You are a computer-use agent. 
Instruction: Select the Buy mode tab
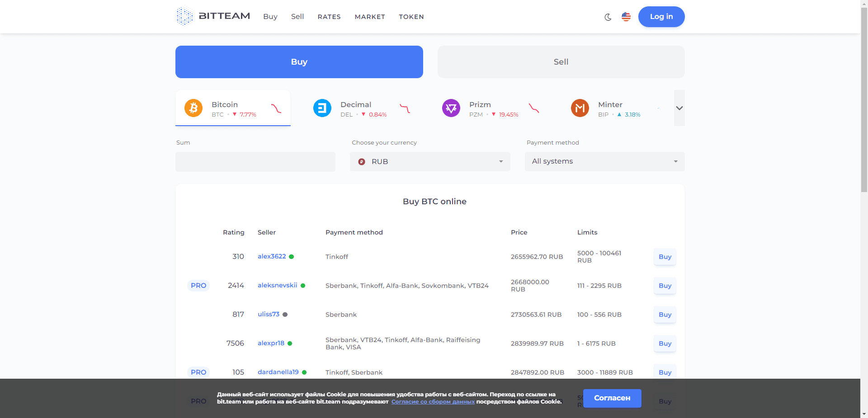coord(299,62)
